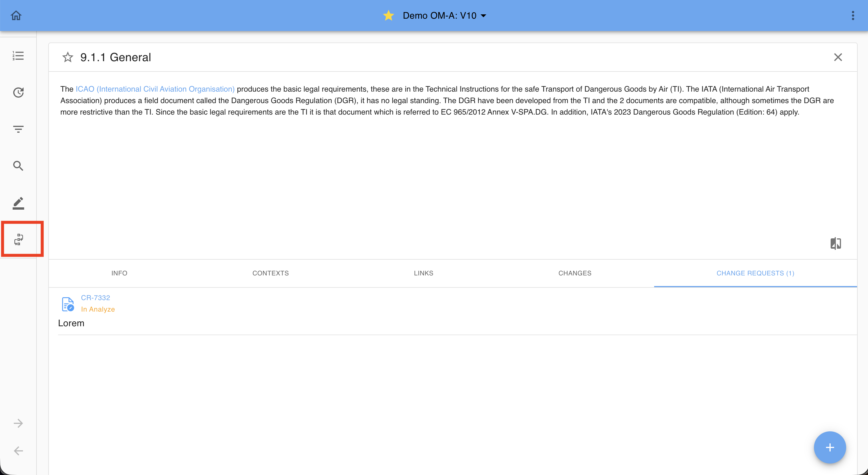Viewport: 868px width, 475px height.
Task: Toggle yellow star beside Demo OM-A title
Action: coord(389,16)
